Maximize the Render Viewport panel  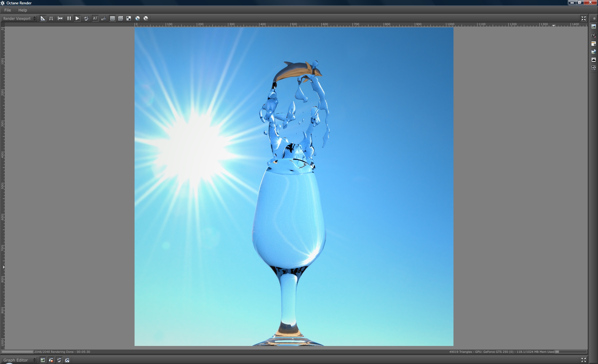click(583, 19)
